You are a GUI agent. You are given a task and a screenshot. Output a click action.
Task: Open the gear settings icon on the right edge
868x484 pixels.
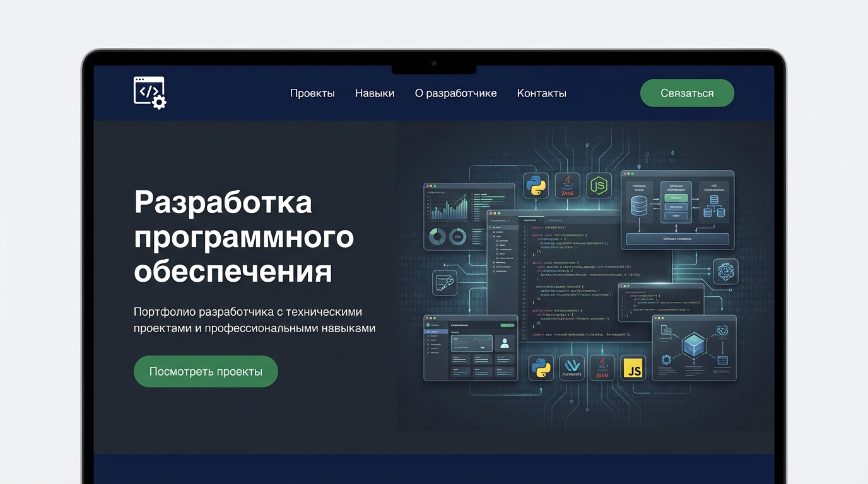coord(726,272)
